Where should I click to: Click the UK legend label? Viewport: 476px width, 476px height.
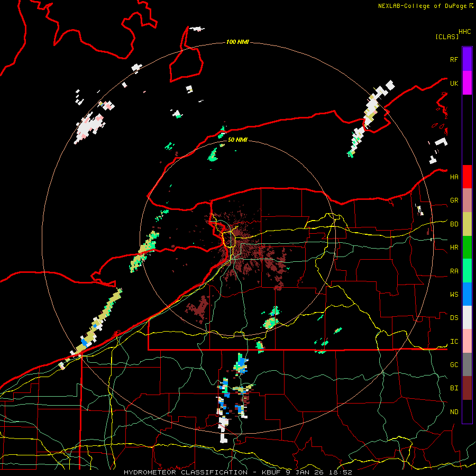click(454, 83)
